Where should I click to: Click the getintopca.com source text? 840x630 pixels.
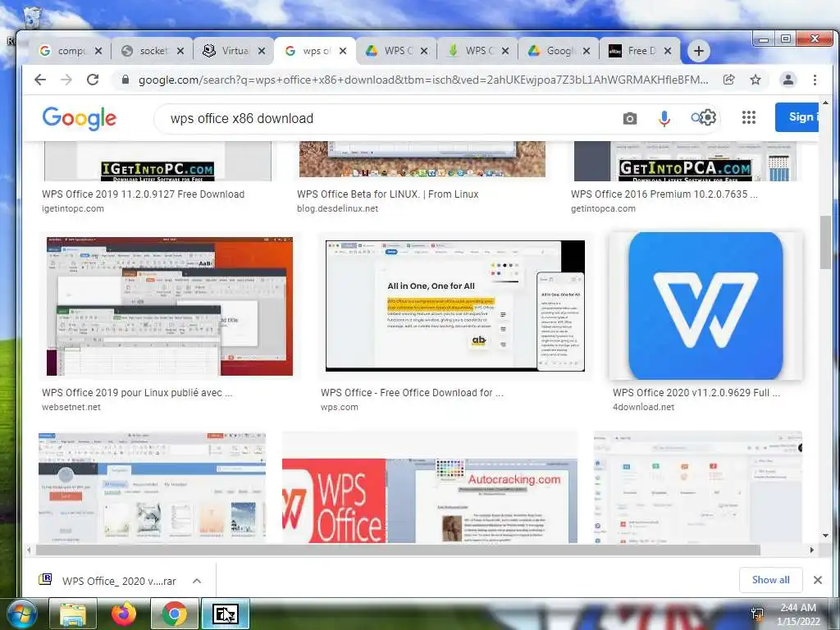coord(603,208)
